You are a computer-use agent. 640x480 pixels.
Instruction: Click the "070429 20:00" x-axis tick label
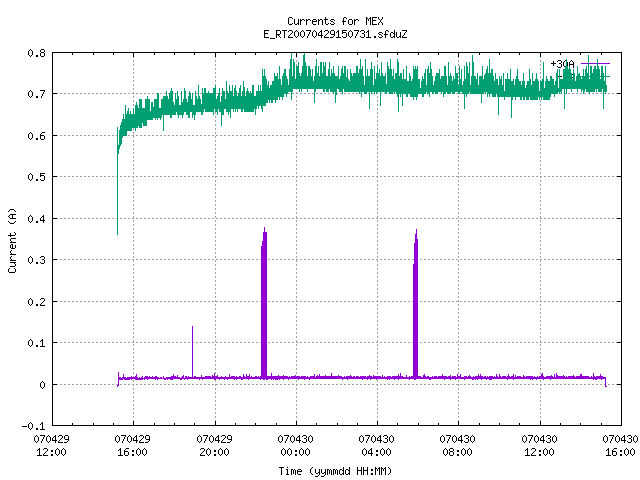[214, 445]
